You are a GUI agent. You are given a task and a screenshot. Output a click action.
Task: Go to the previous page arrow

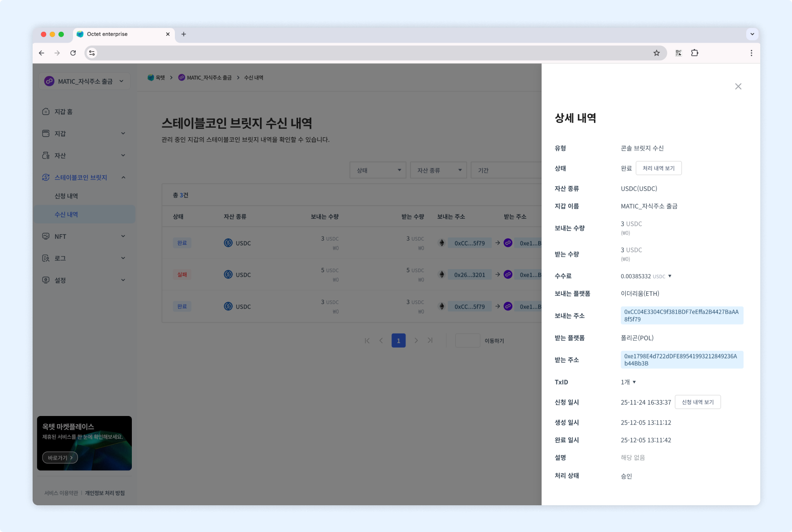pos(381,340)
